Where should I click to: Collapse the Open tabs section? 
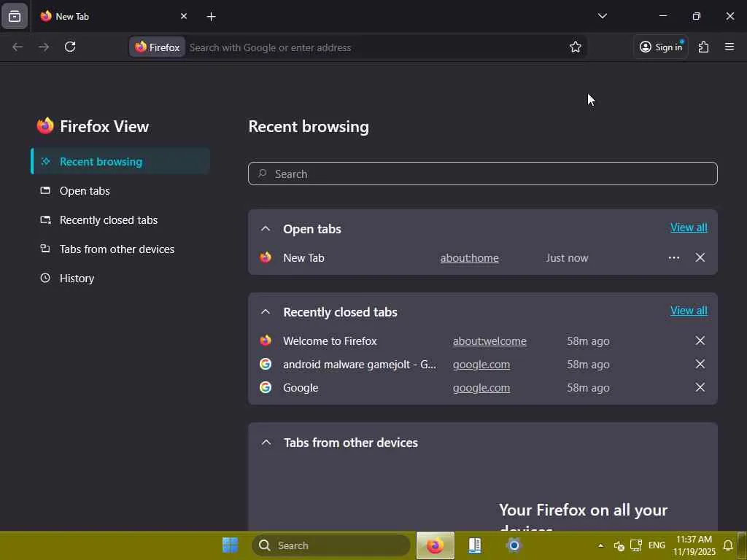(266, 229)
